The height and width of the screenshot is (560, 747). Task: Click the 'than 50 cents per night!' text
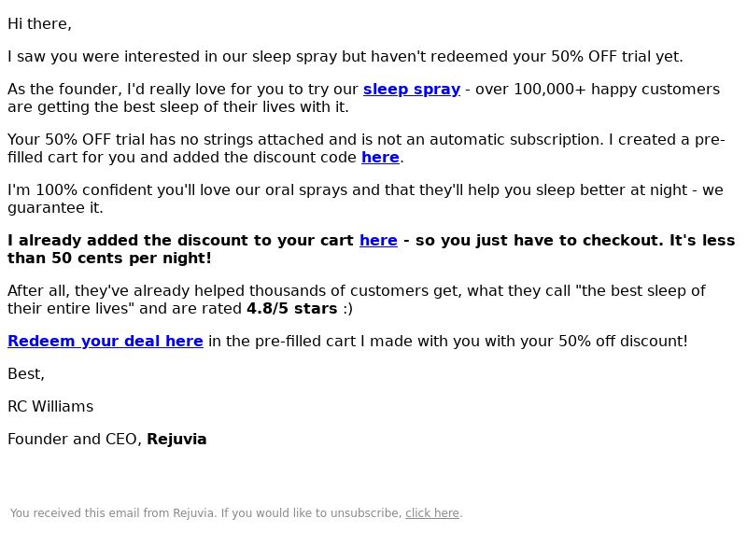pyautogui.click(x=109, y=259)
